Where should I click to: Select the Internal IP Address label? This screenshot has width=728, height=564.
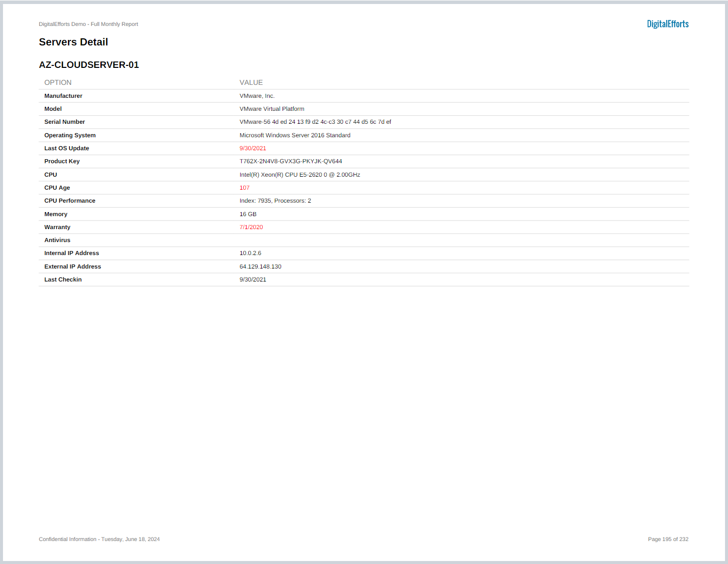(72, 253)
